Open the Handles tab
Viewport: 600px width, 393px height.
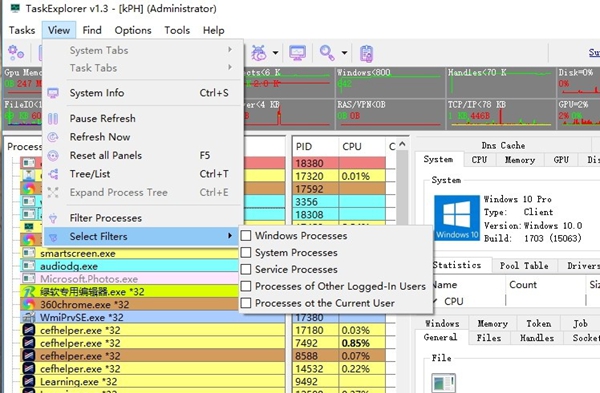tap(536, 338)
